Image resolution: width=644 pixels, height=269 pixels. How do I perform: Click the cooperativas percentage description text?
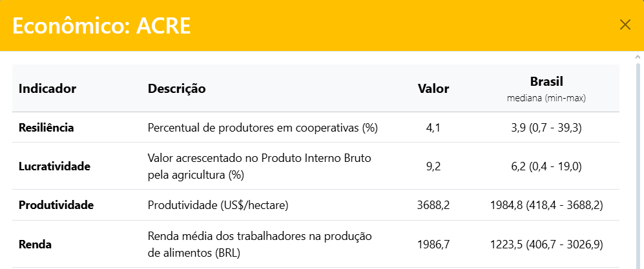coord(262,128)
